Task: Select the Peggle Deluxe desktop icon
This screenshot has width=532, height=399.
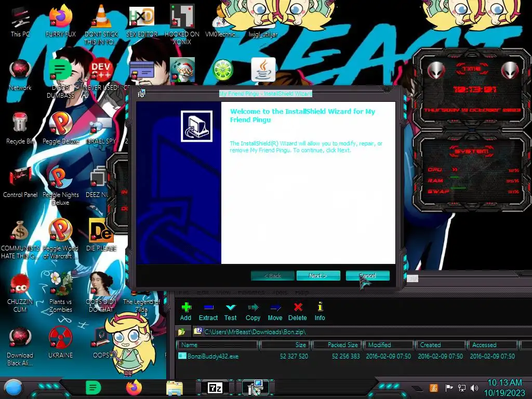Action: pos(61,129)
